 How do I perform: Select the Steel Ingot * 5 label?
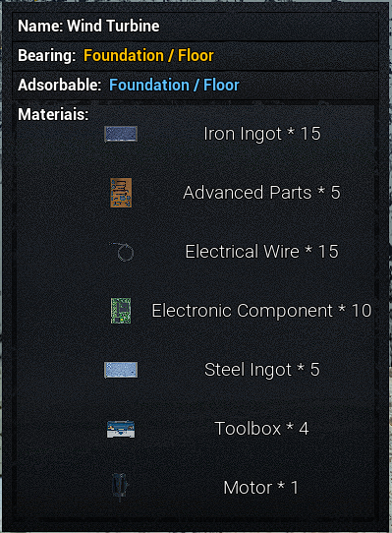[x=262, y=370]
